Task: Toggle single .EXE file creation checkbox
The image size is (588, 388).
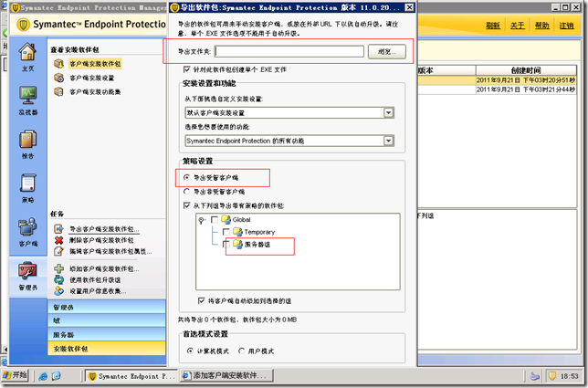Action: [187, 69]
